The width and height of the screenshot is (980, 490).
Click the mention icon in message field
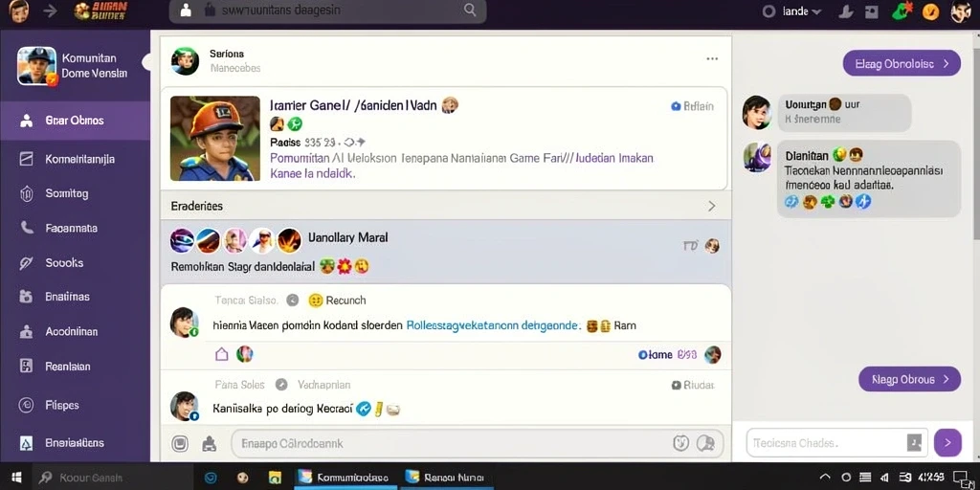pos(705,443)
